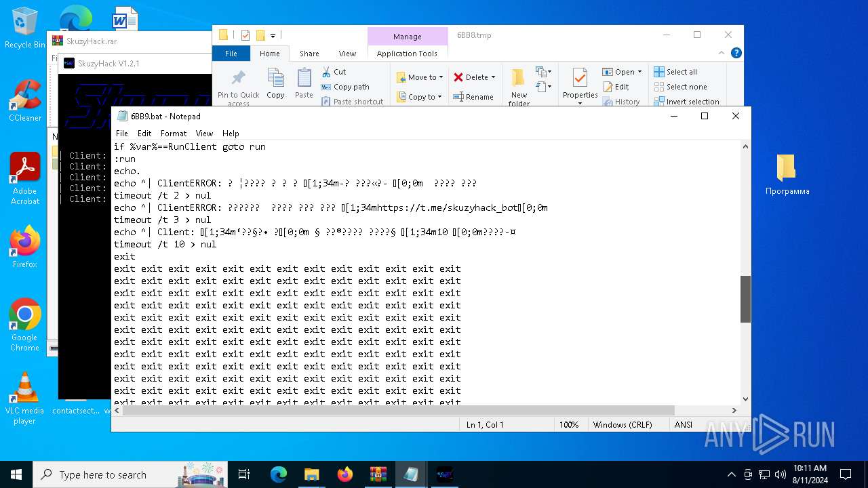Click the History button in ribbon
This screenshot has width=868, height=488.
620,102
